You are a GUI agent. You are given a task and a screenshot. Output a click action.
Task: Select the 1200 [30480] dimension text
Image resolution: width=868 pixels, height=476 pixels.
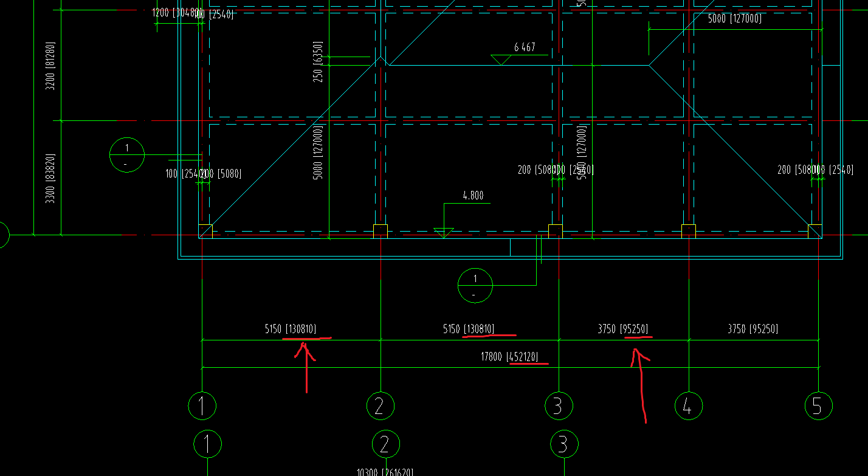177,13
